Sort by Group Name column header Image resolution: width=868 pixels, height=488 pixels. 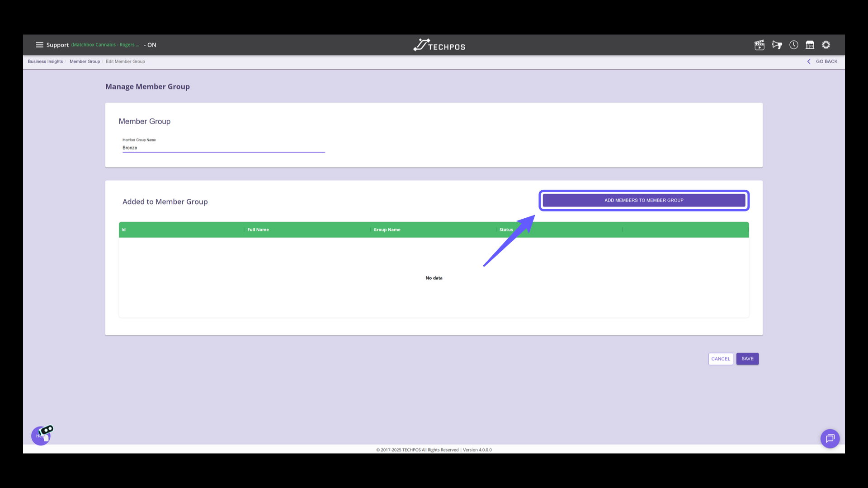click(387, 230)
